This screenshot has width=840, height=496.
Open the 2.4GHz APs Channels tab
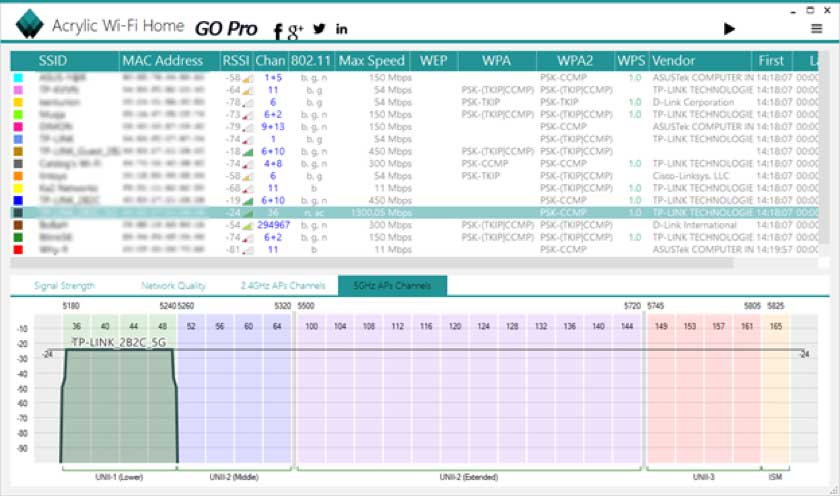[282, 286]
